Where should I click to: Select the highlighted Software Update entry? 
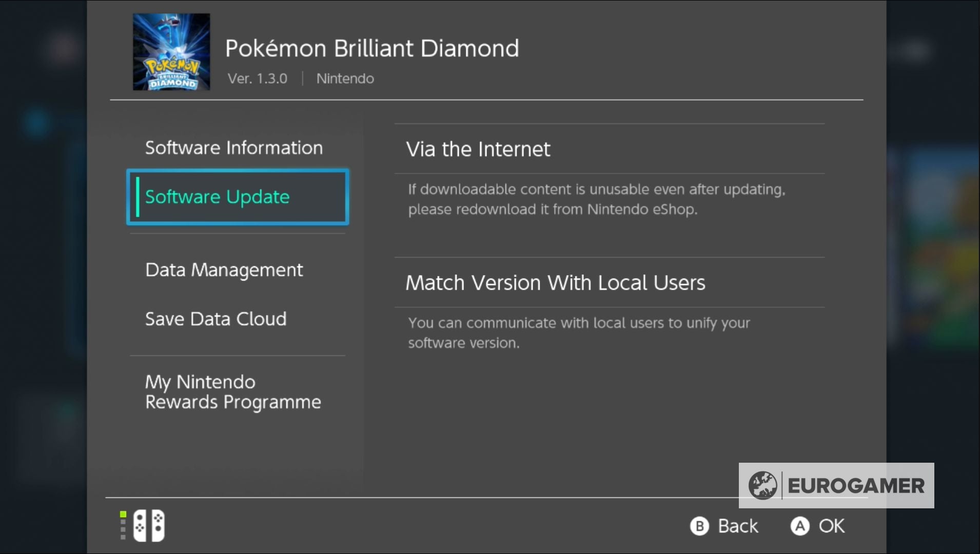point(218,197)
